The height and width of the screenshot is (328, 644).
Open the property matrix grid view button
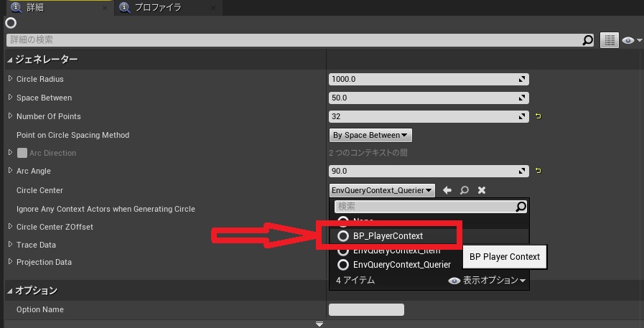click(x=610, y=40)
